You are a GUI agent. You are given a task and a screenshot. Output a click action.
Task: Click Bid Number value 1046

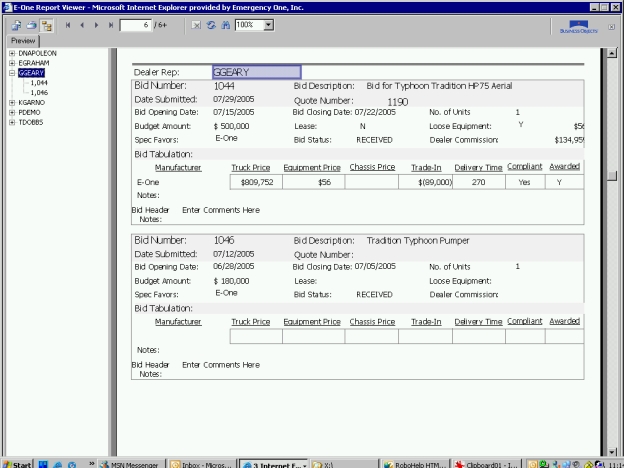[224, 240]
